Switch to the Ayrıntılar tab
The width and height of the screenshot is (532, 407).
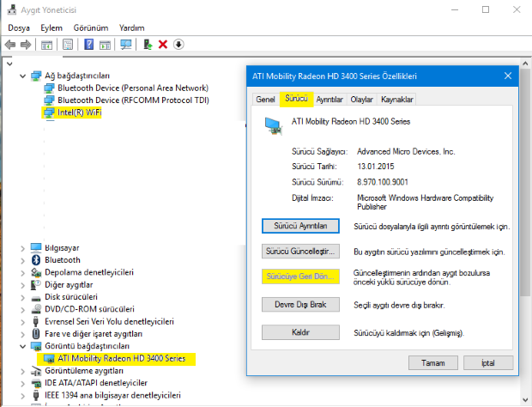click(329, 99)
